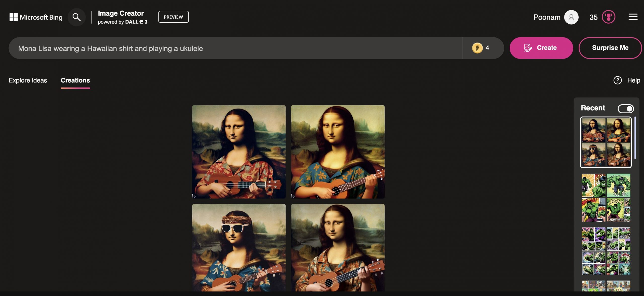Open the red Hawaiian shirt Mona Lisa image
The image size is (644, 296).
[239, 152]
